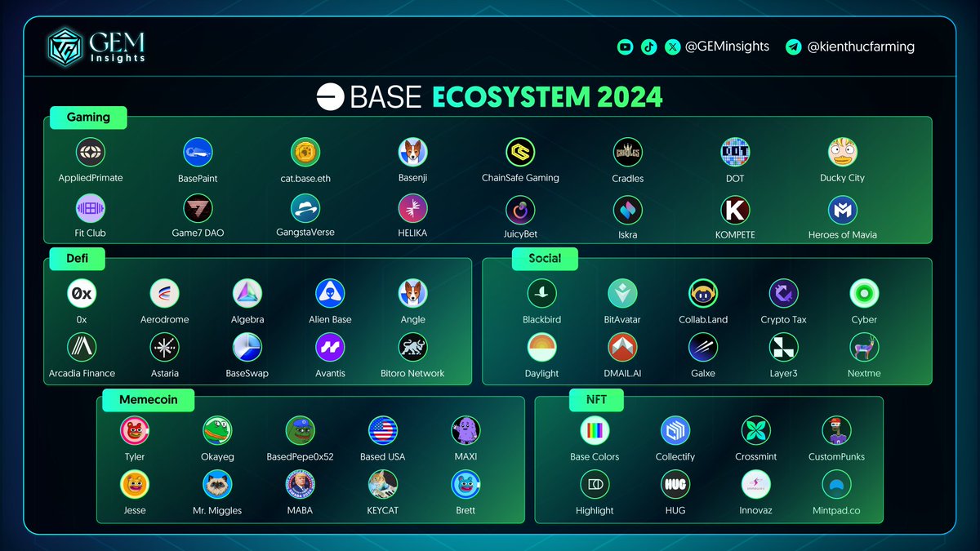The image size is (980, 551).
Task: Click the Brett icon
Action: [465, 485]
